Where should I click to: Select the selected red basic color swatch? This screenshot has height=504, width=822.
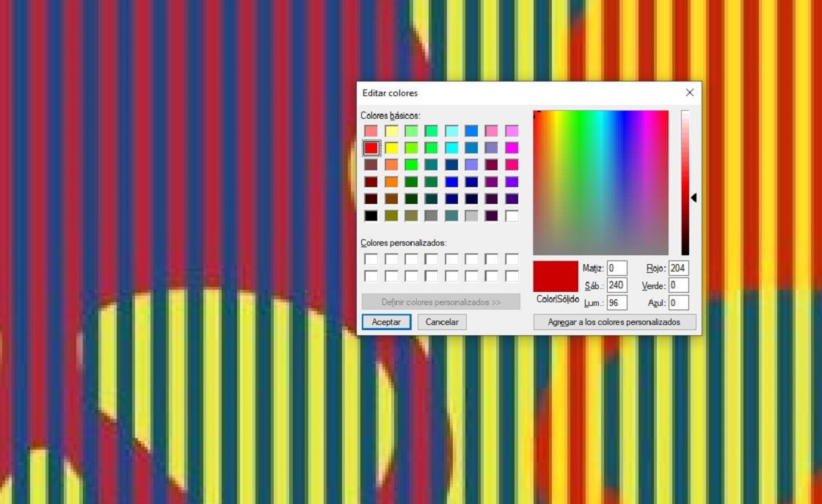[371, 148]
